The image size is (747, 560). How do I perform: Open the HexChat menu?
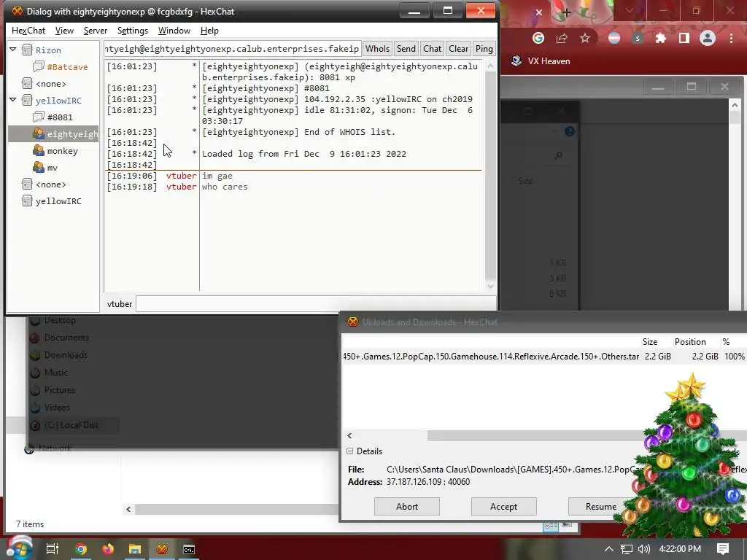coord(28,31)
